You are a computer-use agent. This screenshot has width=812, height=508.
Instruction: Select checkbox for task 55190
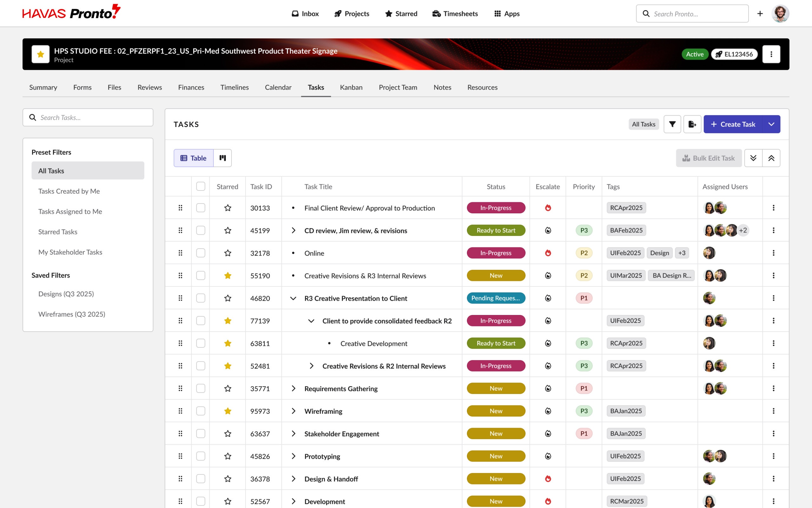[200, 276]
